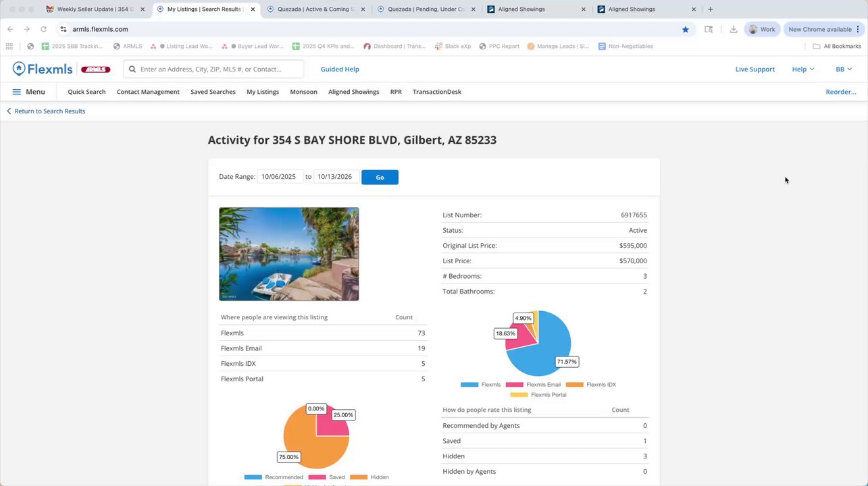This screenshot has height=486, width=868.
Task: Open the All Bookmarks folder
Action: (x=836, y=47)
